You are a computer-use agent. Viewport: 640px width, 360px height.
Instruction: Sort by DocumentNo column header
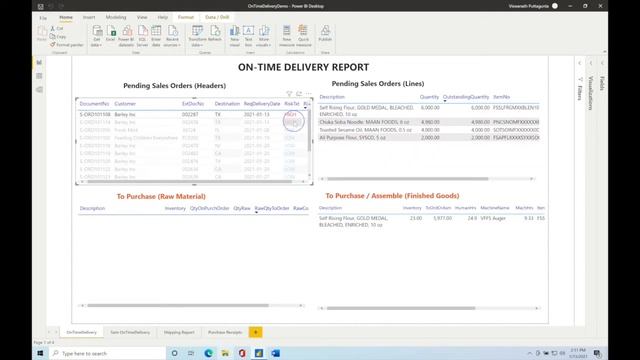click(94, 104)
